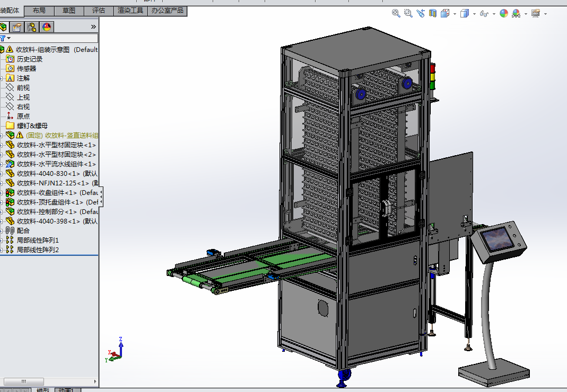Switch to the 办公室产品 tab
The height and width of the screenshot is (392, 567).
[168, 11]
